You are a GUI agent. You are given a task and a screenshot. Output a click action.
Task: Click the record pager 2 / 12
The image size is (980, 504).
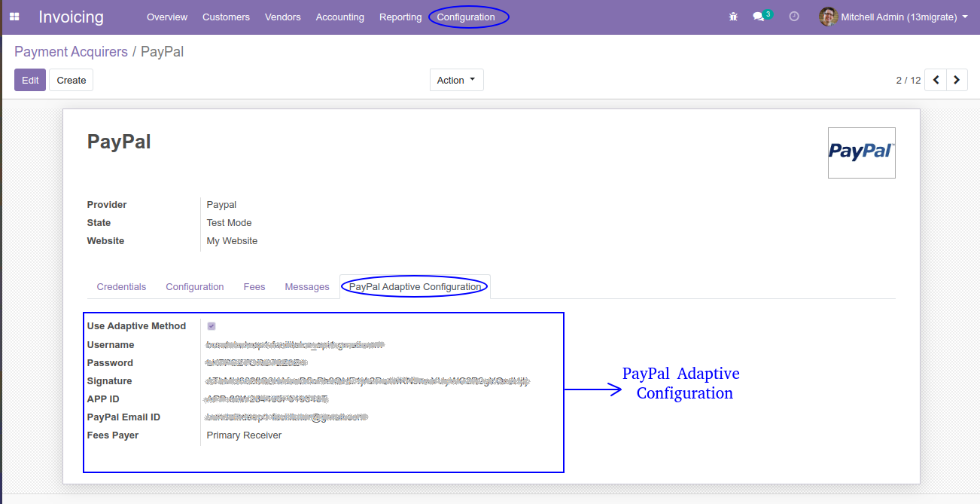pyautogui.click(x=908, y=80)
